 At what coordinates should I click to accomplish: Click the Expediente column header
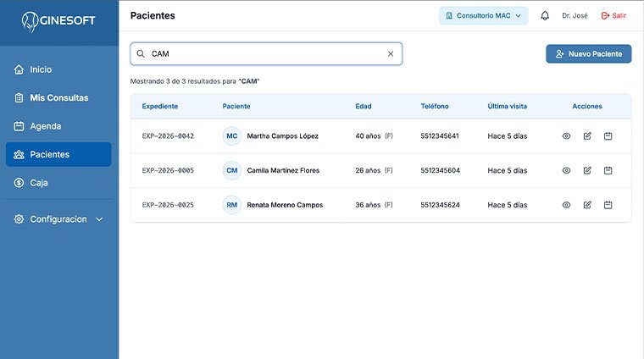click(x=160, y=107)
